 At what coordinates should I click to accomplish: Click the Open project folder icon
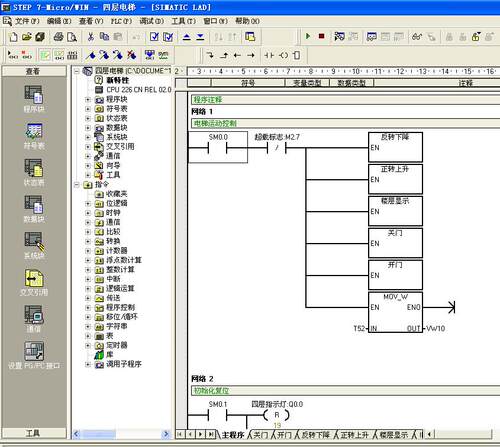27,37
